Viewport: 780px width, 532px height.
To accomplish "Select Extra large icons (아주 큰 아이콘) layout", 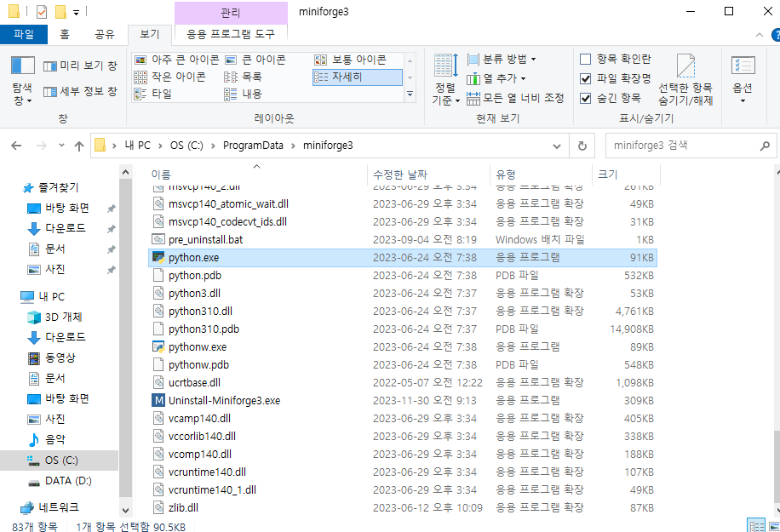I will 177,60.
